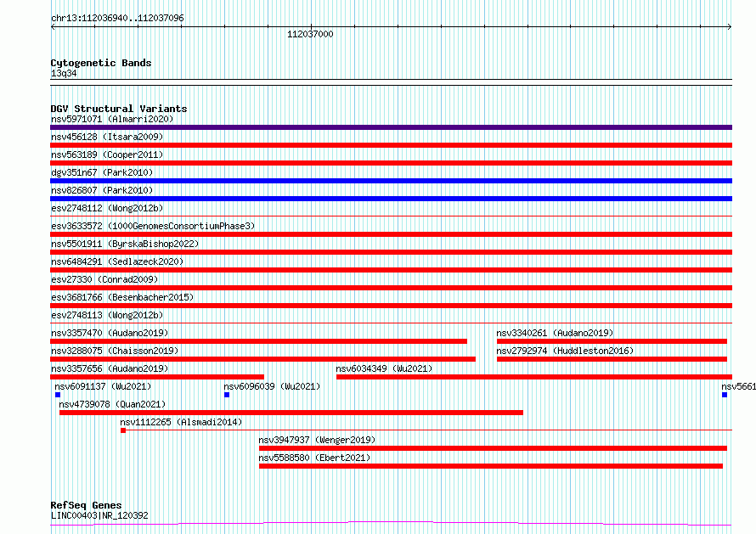
Task: Click the nsv563189 (Cooper2011) label
Action: (107, 155)
